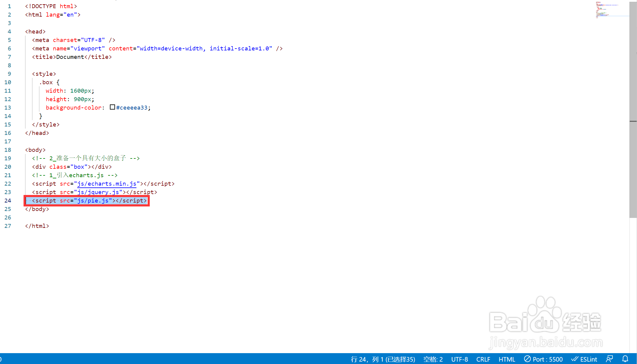Click the 空格: 2 indentation setting
This screenshot has width=637, height=364.
pyautogui.click(x=433, y=359)
